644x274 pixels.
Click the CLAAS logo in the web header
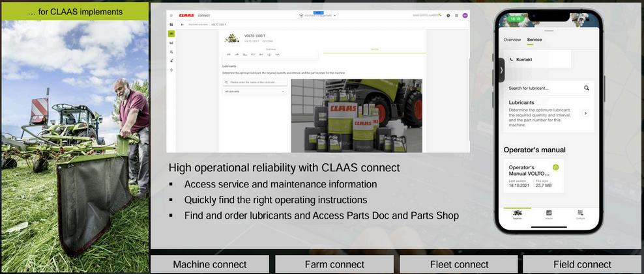[x=186, y=15]
